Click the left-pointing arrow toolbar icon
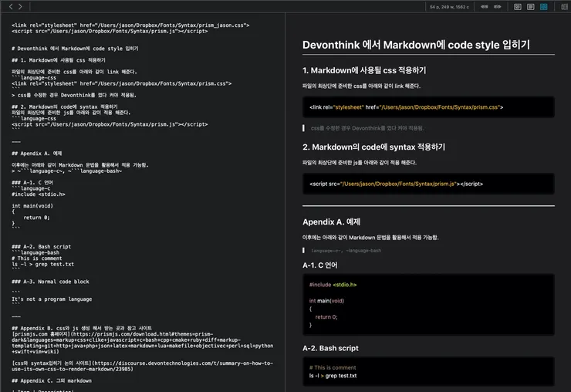The image size is (571, 392). (x=485, y=6)
